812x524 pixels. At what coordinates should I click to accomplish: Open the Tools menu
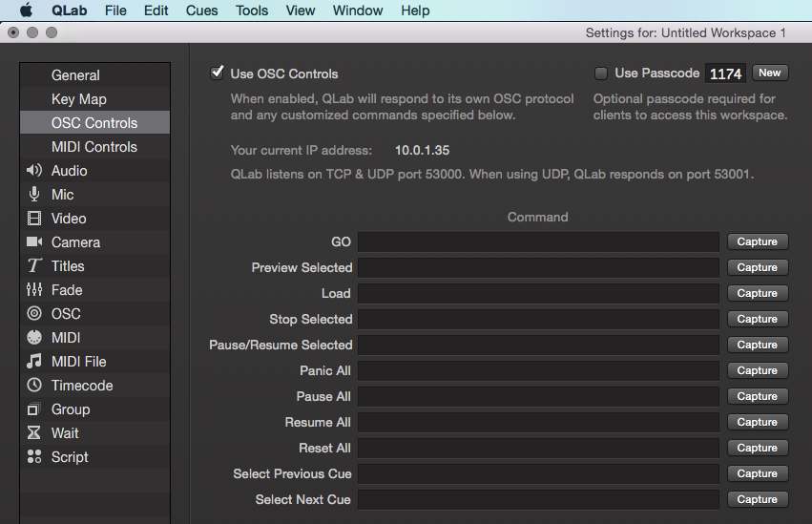252,10
